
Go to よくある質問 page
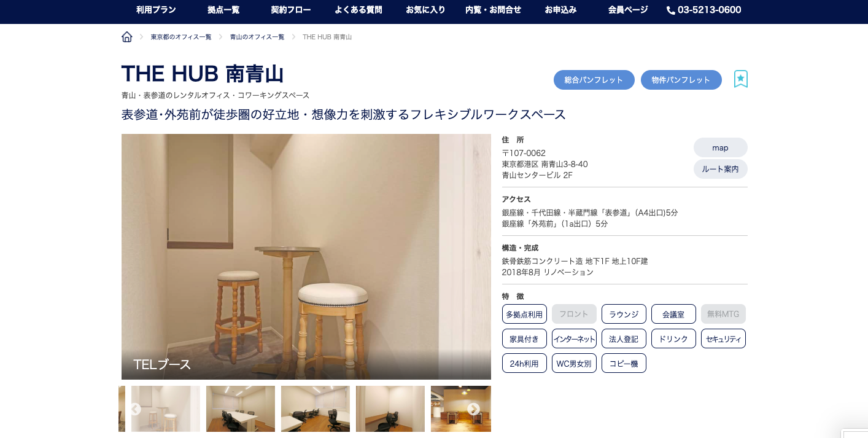pos(358,10)
